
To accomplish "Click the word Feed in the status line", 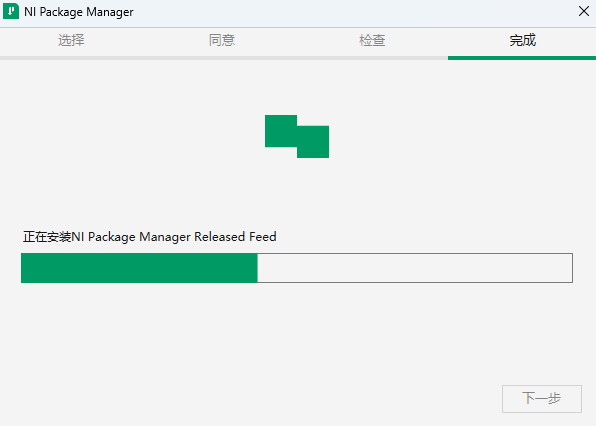I will pyautogui.click(x=263, y=237).
